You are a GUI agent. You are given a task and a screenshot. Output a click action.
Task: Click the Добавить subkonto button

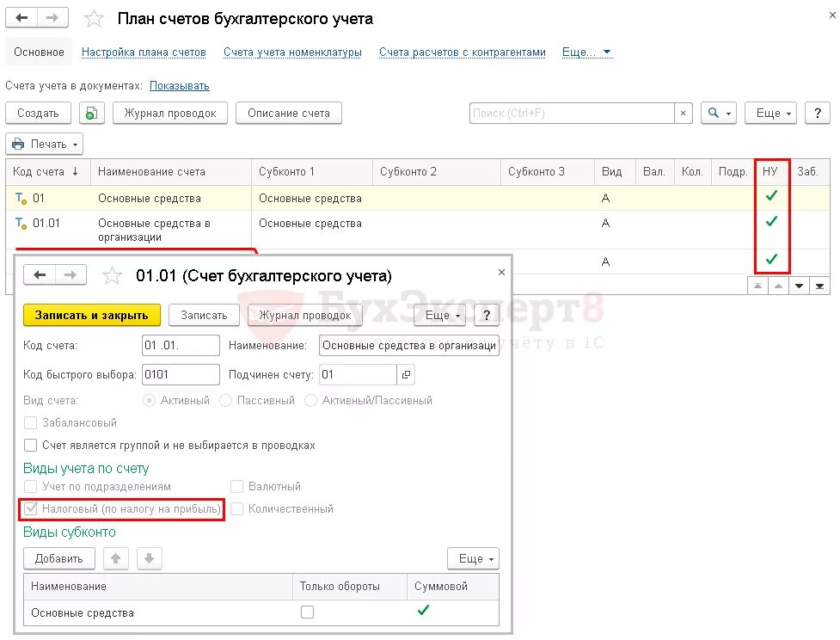tap(59, 558)
